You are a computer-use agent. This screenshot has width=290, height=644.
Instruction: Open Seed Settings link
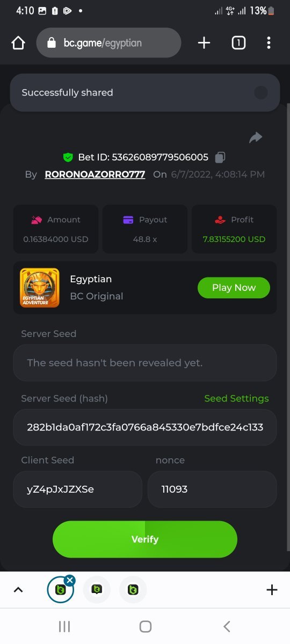(236, 398)
